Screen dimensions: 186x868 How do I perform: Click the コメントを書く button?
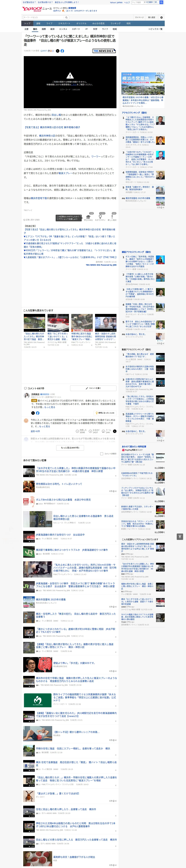(93, 388)
